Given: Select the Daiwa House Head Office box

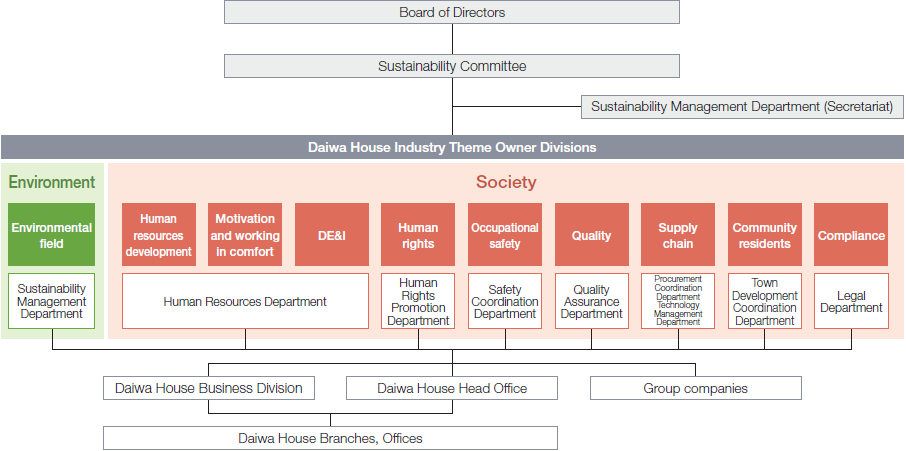Looking at the screenshot, I should click(452, 388).
